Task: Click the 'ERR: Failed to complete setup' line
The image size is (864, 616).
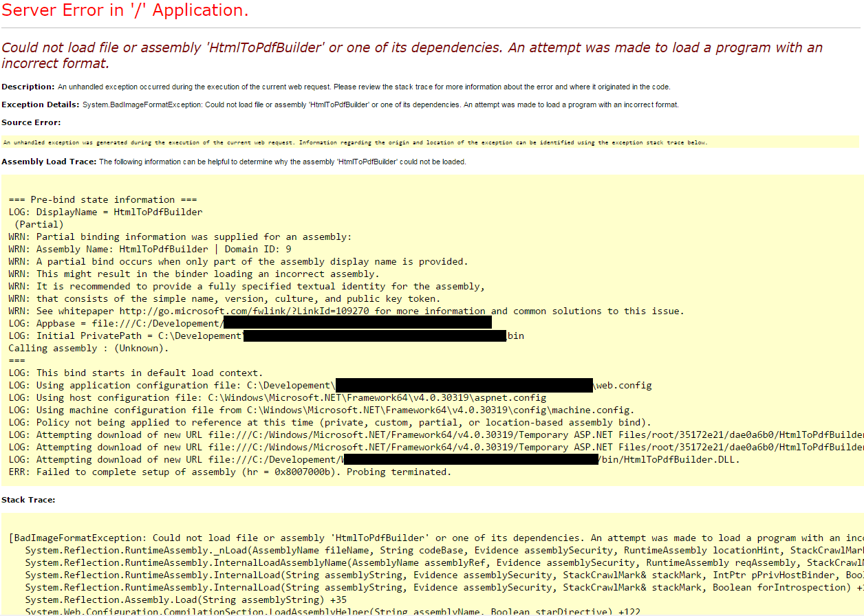Action: click(230, 472)
